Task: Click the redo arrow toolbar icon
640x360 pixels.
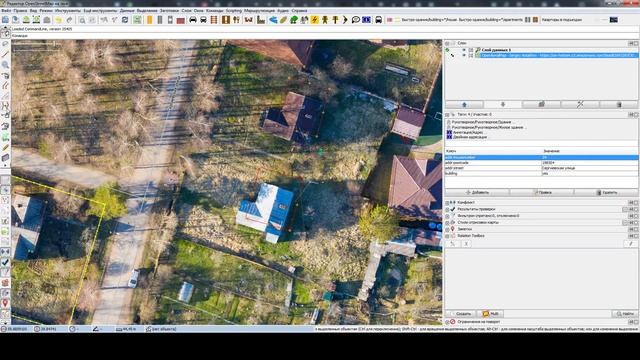Action: [x=69, y=20]
